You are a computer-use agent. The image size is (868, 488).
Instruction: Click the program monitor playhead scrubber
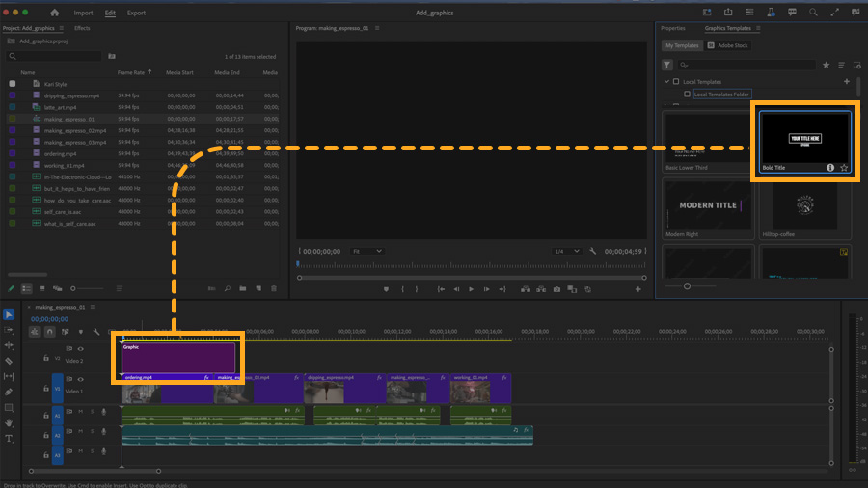(x=298, y=264)
